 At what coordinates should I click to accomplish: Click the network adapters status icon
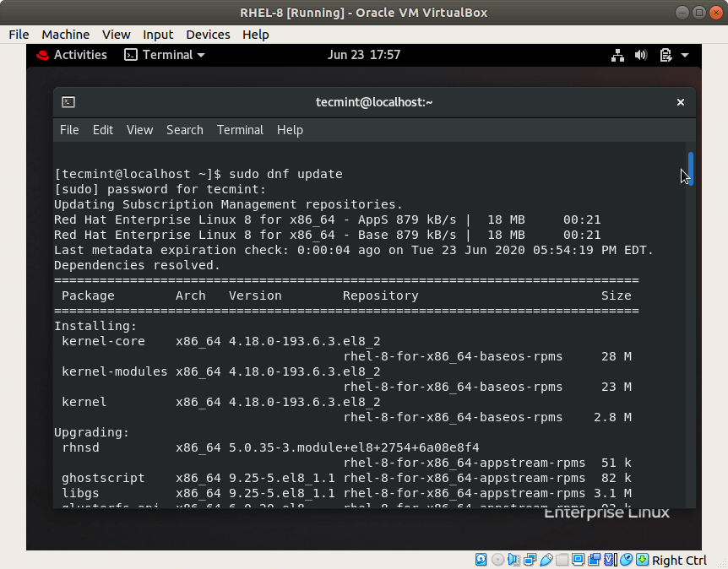tap(530, 560)
